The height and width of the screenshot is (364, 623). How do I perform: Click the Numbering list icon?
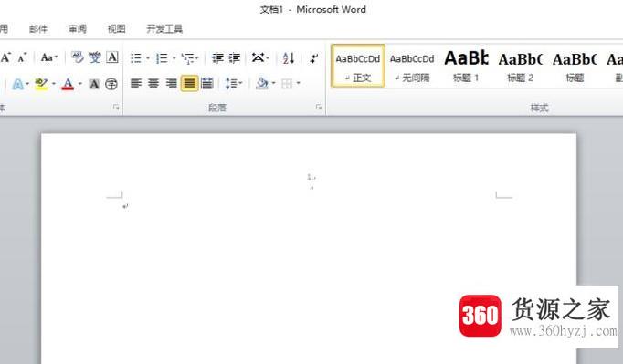pyautogui.click(x=162, y=58)
